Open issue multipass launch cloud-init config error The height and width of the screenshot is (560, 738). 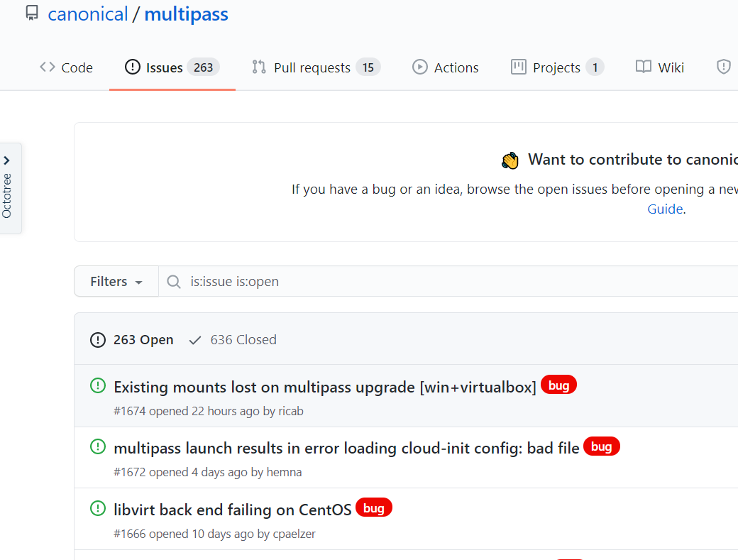click(x=346, y=449)
